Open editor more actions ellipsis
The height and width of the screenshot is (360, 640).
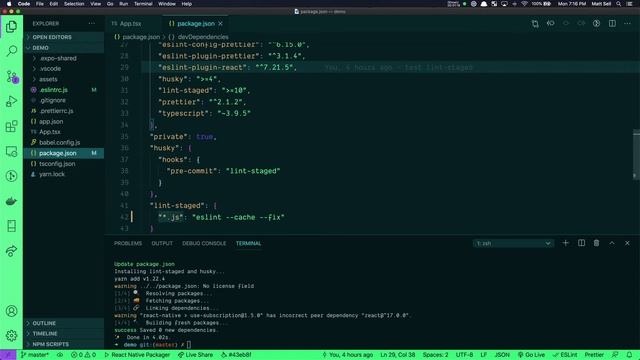point(627,24)
